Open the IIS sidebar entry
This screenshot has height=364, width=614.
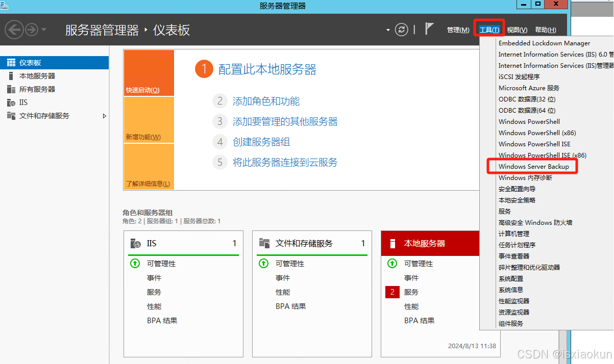pyautogui.click(x=24, y=102)
